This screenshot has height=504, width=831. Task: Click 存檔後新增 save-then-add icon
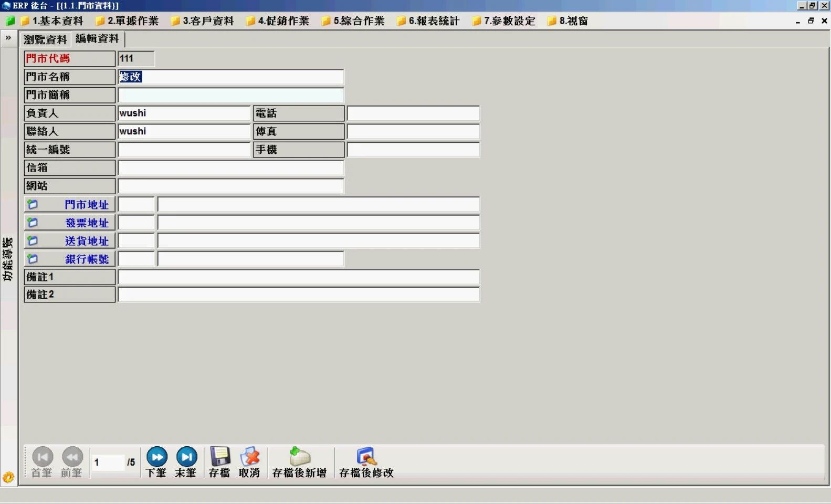tap(300, 462)
